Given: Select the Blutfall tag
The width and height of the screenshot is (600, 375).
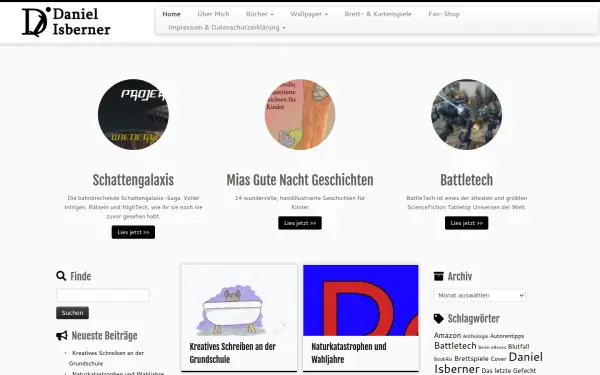Looking at the screenshot, I should click(x=518, y=347).
